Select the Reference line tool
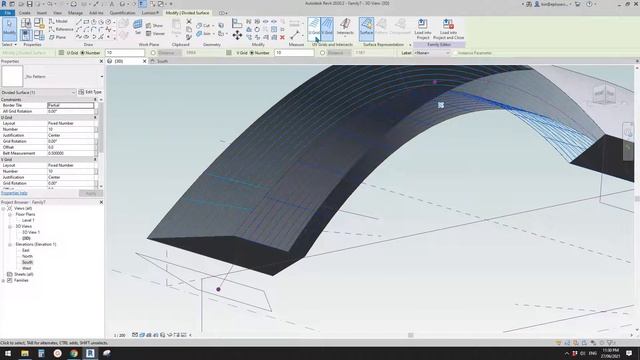 click(x=61, y=29)
